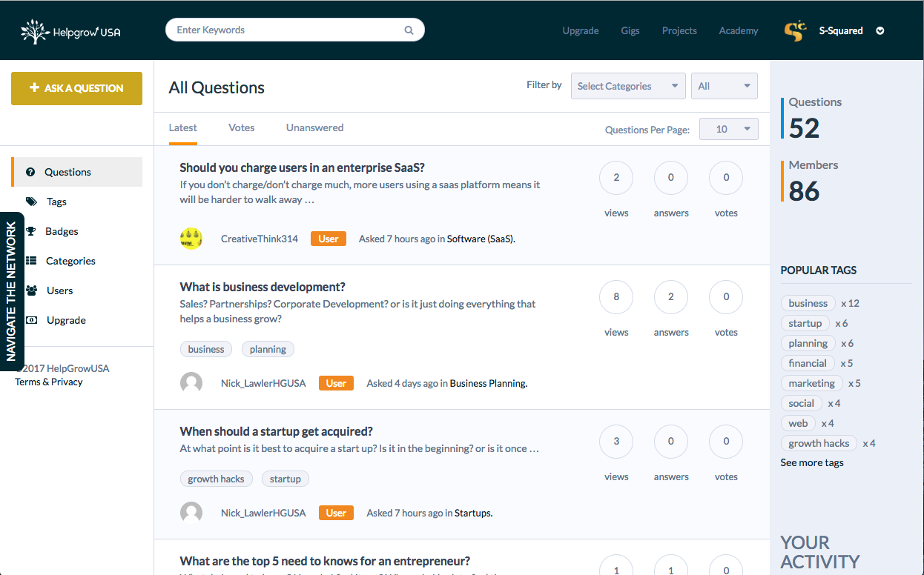The width and height of the screenshot is (924, 575).
Task: Click the Categories list icon
Action: [31, 261]
